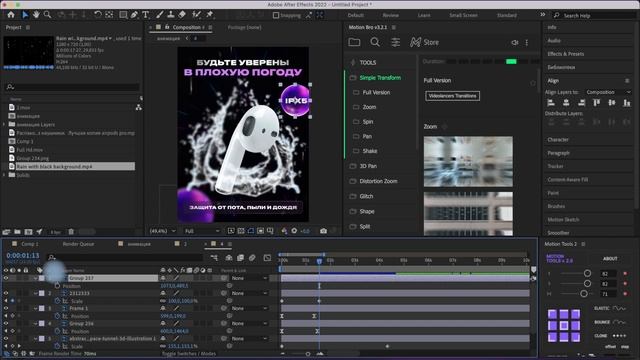
Task: Click the timeline zoom slider at bottom
Action: (x=308, y=354)
